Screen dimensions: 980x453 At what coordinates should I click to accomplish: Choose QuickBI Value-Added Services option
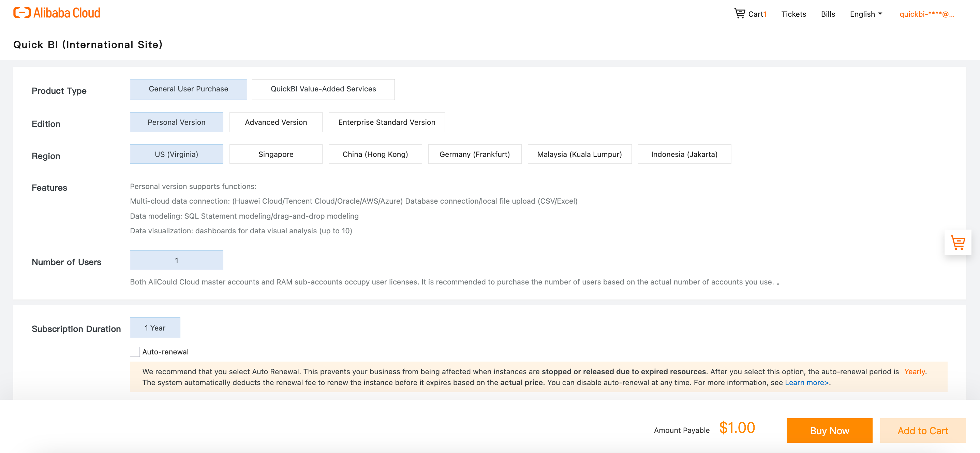coord(323,89)
